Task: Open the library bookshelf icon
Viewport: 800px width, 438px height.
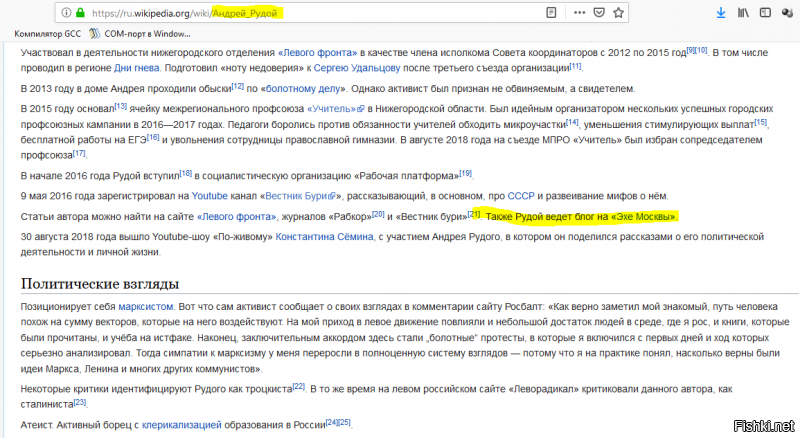Action: 743,13
